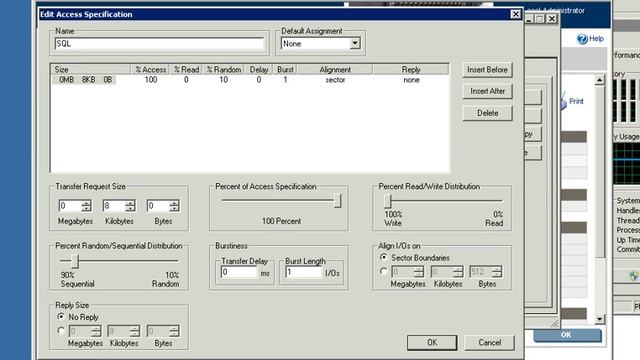640x360 pixels.
Task: Click the Transfer Delay ms field
Action: [x=240, y=272]
